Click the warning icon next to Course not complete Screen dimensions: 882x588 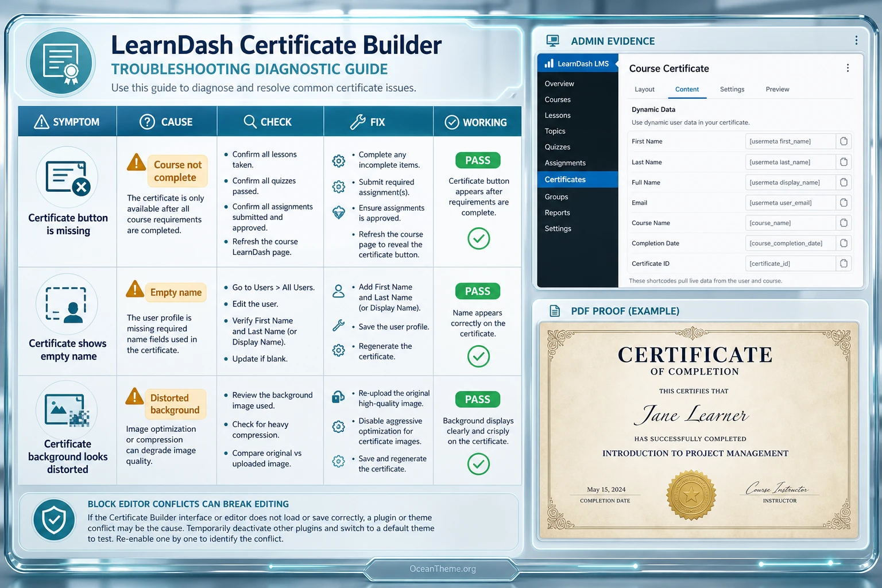(x=136, y=163)
